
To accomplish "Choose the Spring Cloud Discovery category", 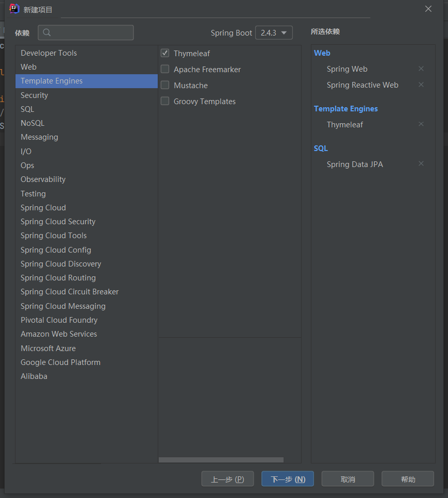I will pos(61,264).
